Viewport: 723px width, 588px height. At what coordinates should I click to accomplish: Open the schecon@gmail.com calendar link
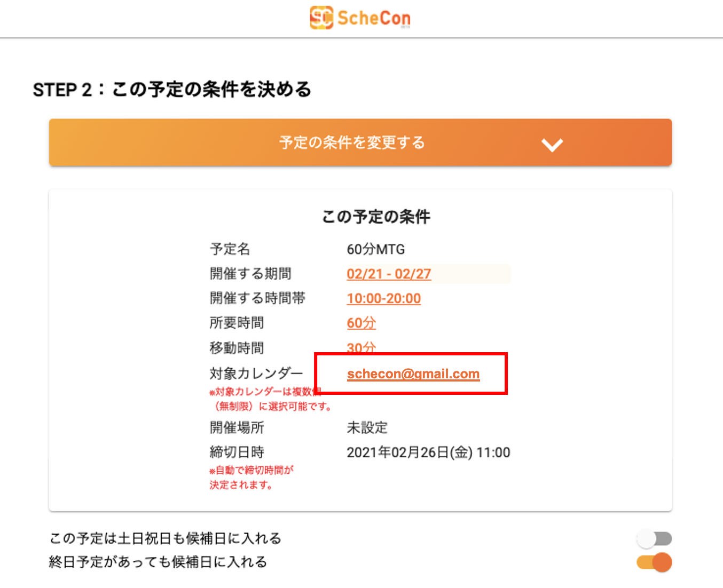(x=413, y=374)
